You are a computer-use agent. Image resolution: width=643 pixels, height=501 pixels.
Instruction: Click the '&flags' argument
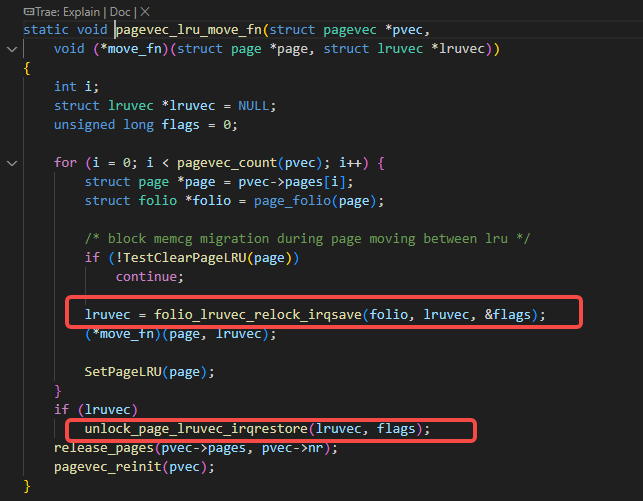tap(508, 315)
